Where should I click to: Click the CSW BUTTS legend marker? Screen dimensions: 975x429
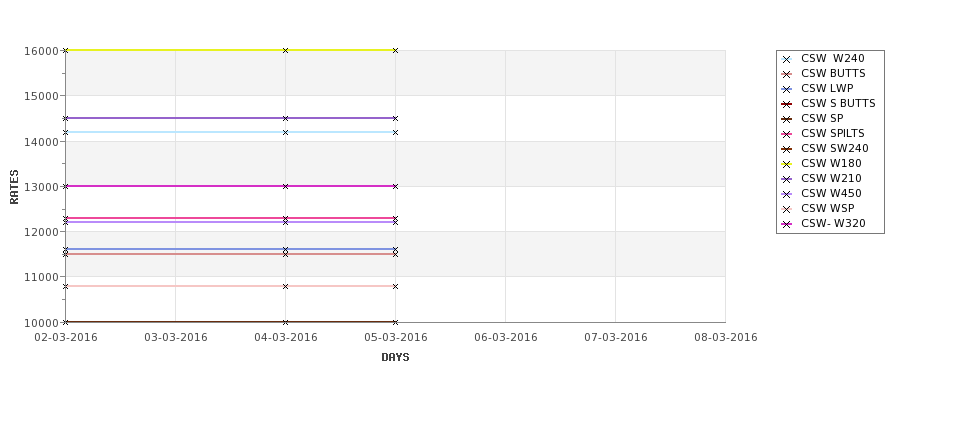787,75
